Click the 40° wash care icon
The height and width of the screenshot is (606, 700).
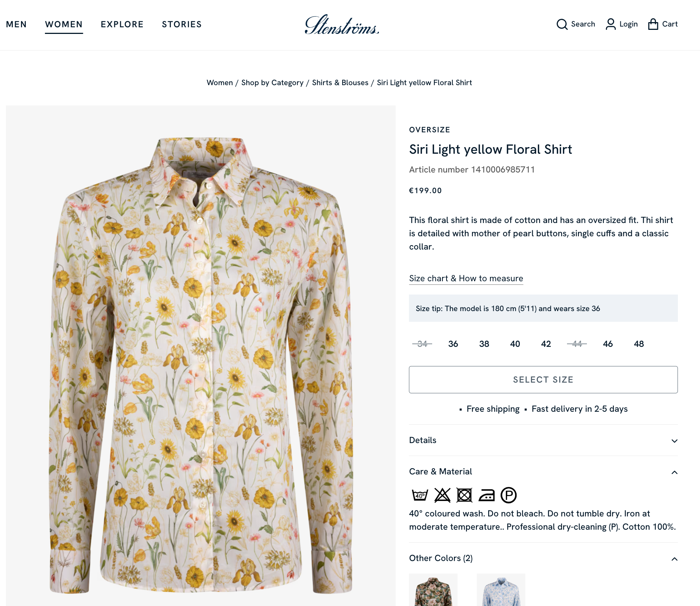click(x=420, y=495)
